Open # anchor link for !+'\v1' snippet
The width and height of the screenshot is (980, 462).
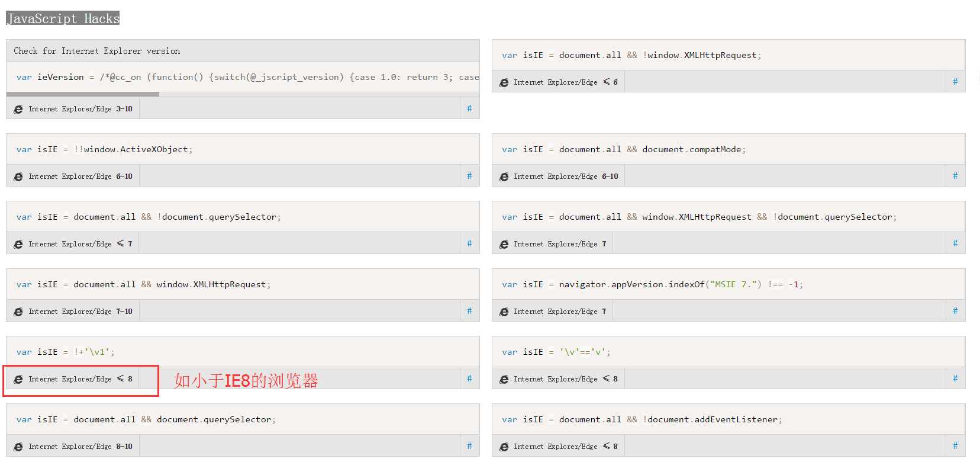(x=469, y=378)
